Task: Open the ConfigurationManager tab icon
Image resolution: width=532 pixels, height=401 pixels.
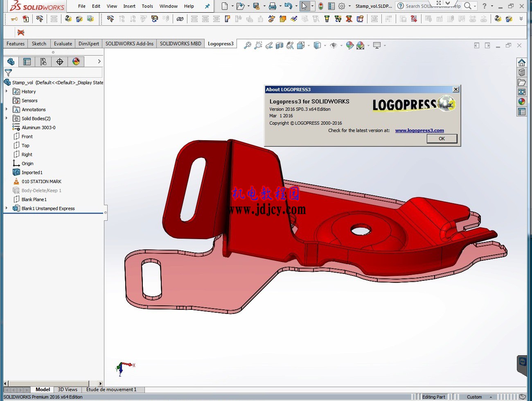Action: [x=43, y=62]
